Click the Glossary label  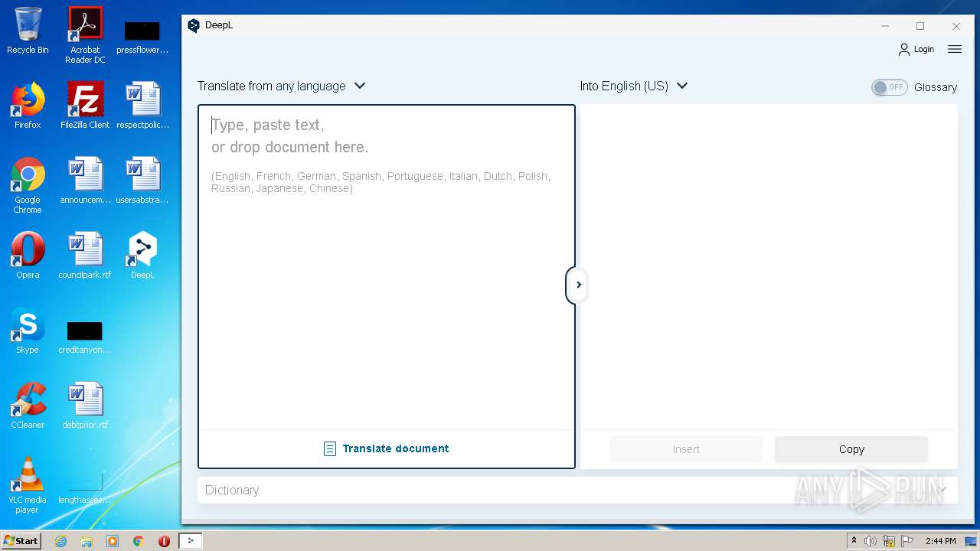click(x=936, y=87)
